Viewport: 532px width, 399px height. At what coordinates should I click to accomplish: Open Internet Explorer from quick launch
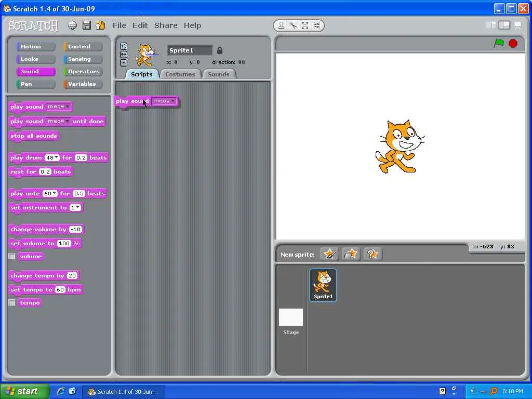(61, 391)
